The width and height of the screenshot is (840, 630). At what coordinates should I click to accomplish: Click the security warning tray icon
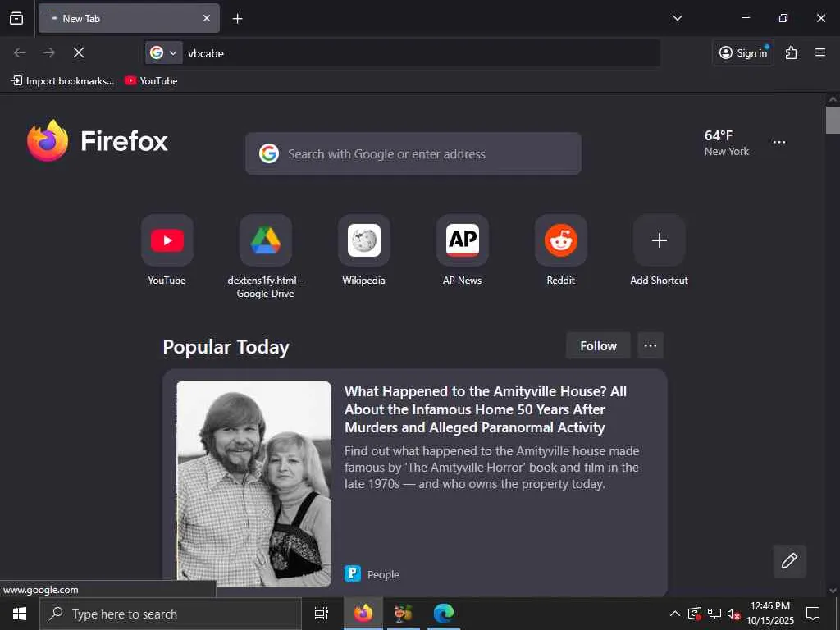click(694, 614)
